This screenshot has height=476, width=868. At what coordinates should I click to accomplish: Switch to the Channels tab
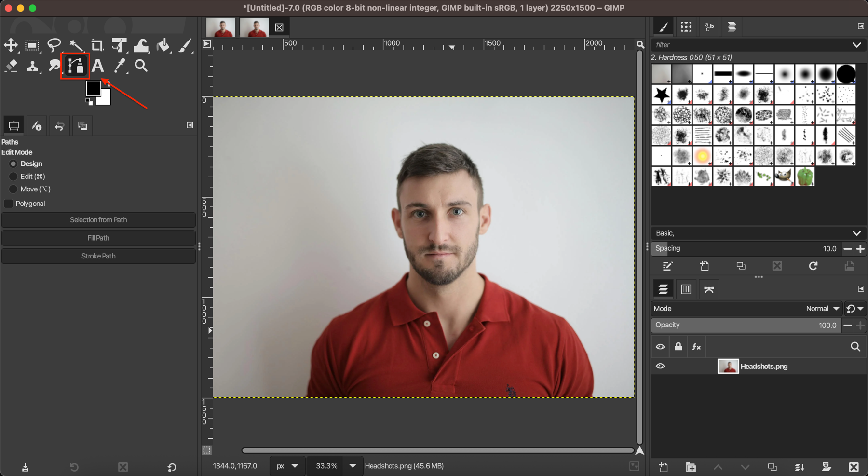(x=686, y=289)
